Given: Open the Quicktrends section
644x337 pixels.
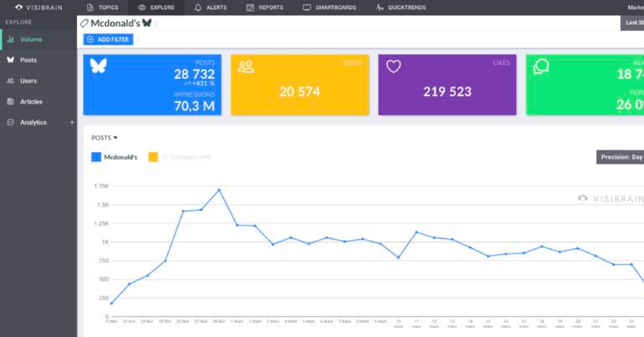Looking at the screenshot, I should (x=401, y=8).
